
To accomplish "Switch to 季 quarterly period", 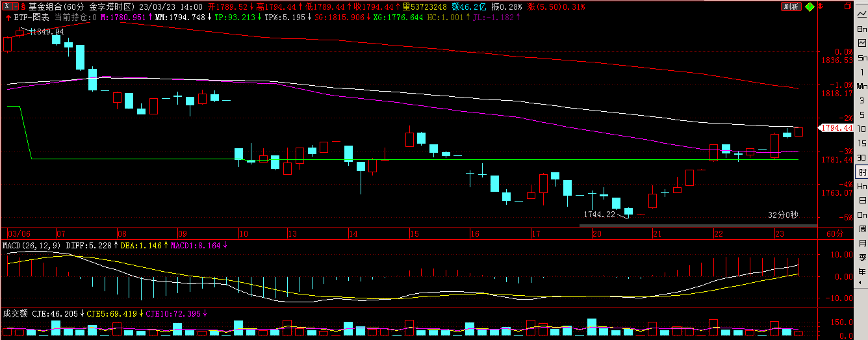I will [862, 257].
